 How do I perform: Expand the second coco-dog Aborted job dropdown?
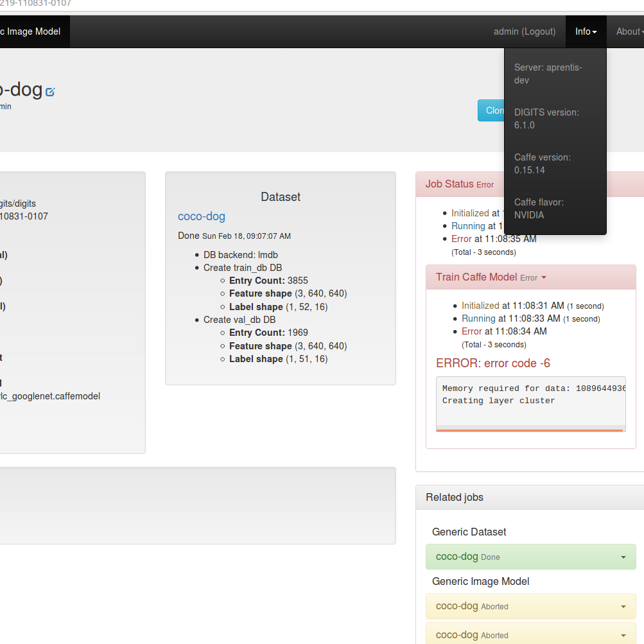click(x=622, y=634)
